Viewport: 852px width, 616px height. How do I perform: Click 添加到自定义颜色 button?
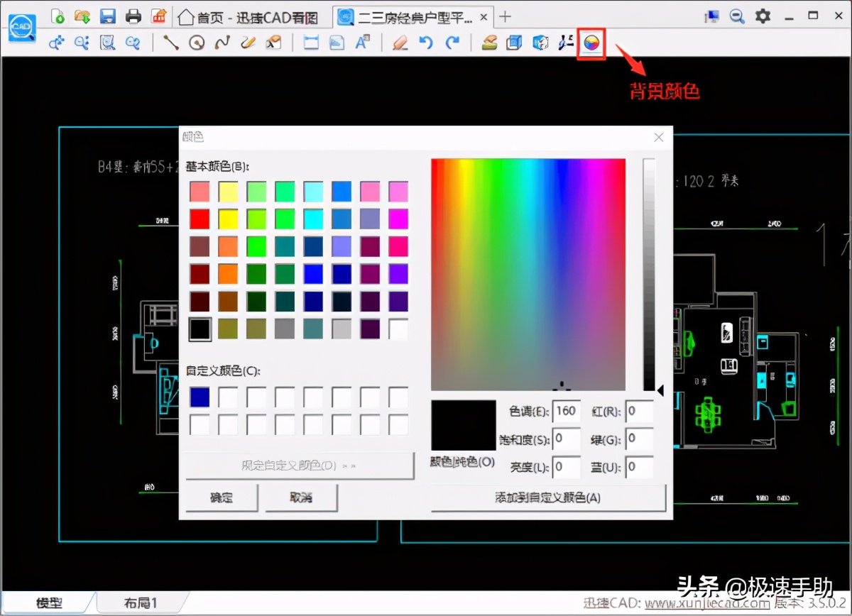(547, 497)
